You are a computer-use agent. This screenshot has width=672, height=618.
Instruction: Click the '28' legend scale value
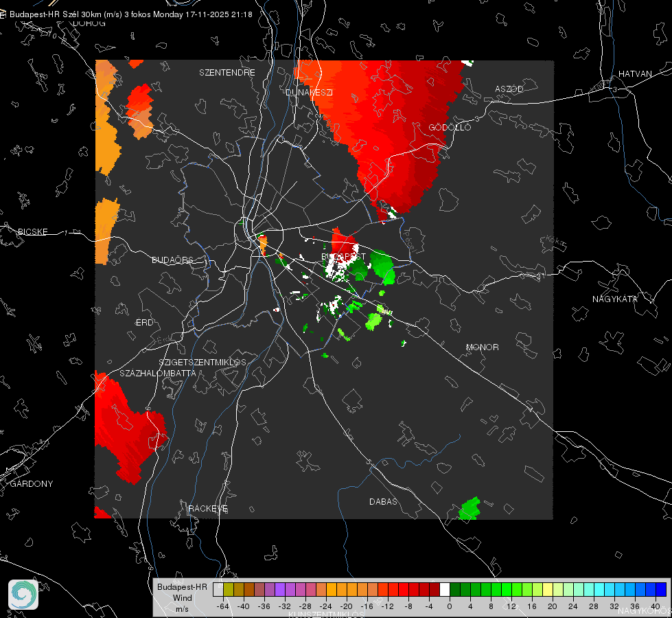click(594, 606)
